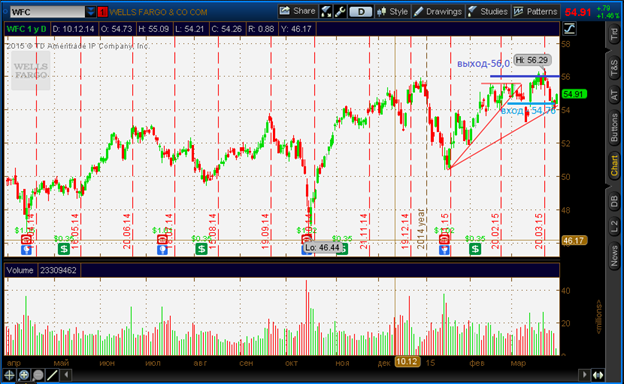Click the 10.12 date marker on time axis

(x=407, y=362)
